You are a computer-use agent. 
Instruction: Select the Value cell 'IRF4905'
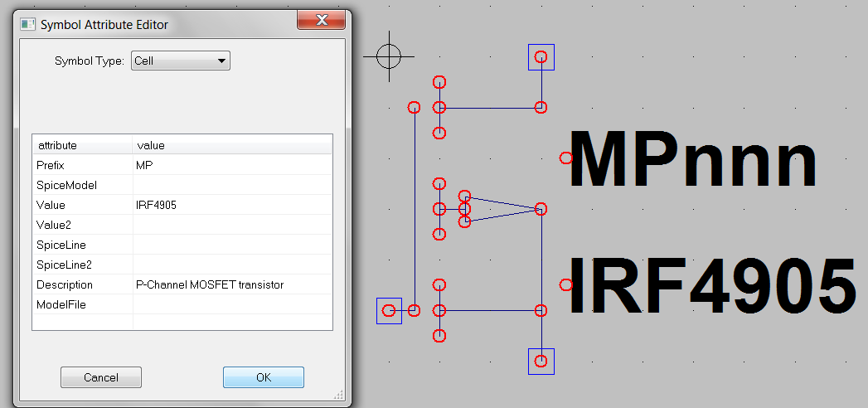232,205
